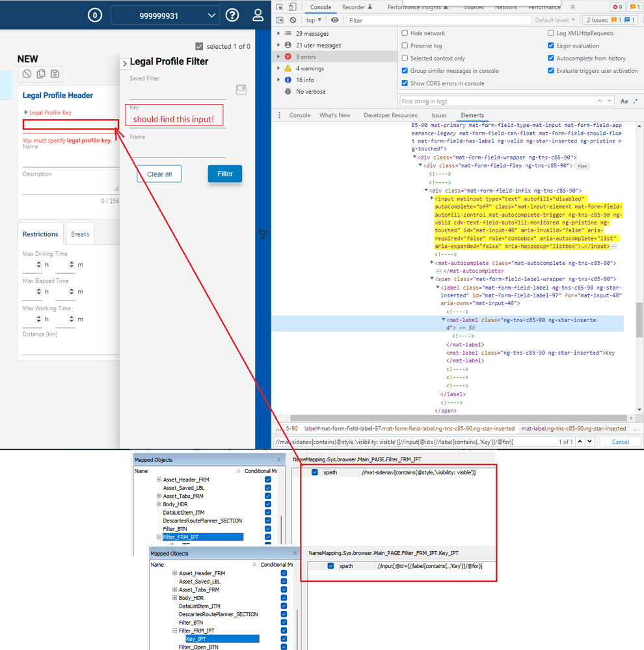Toggle regex option in log search
Screen dimensions: 644x650
point(636,101)
